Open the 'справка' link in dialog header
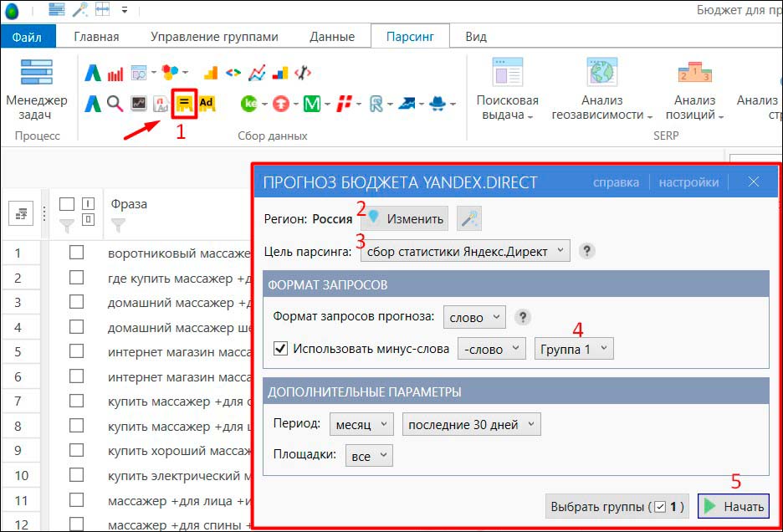783x532 pixels. coord(616,182)
